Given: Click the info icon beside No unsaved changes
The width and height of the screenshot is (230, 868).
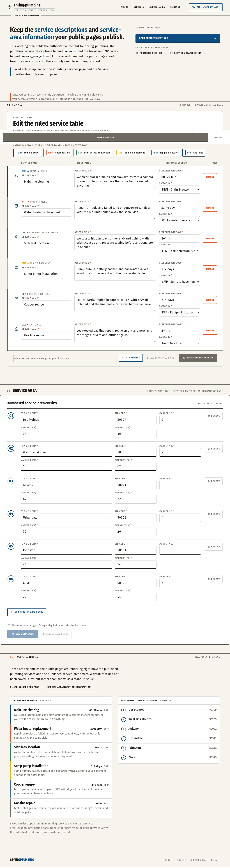Looking at the screenshot, I should click(x=9, y=625).
